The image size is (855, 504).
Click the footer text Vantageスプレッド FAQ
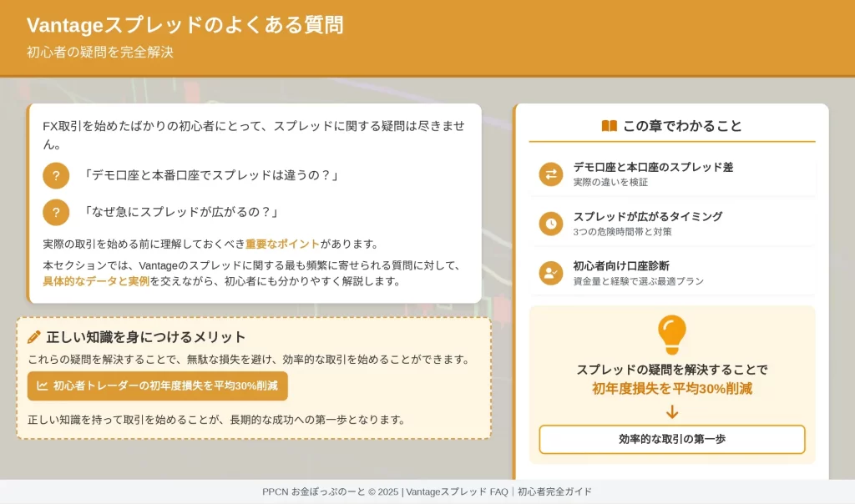coord(457,492)
